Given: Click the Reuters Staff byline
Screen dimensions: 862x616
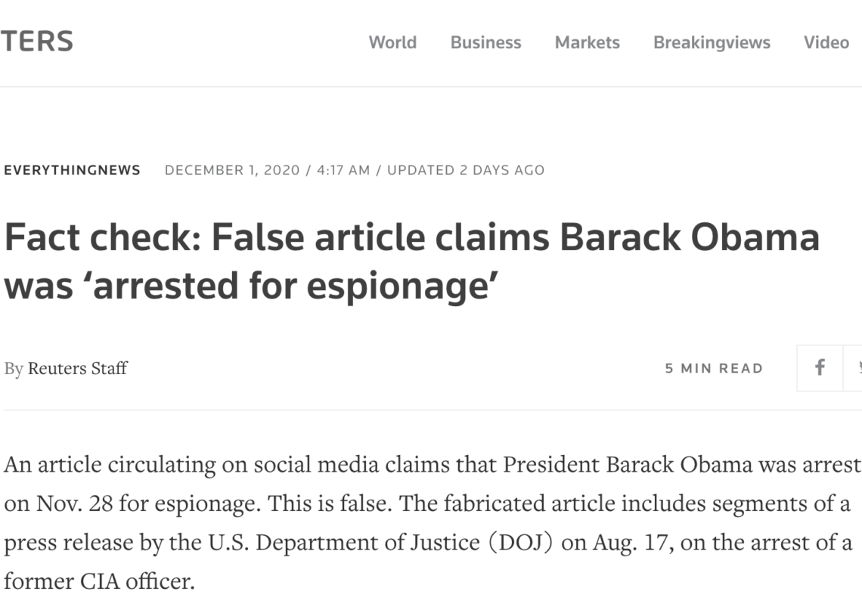Looking at the screenshot, I should coord(78,368).
